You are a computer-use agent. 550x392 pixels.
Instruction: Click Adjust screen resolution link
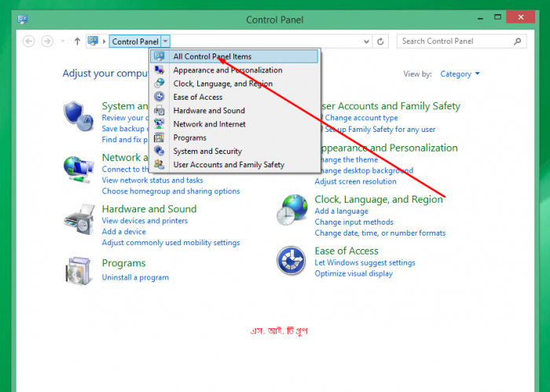pos(355,181)
